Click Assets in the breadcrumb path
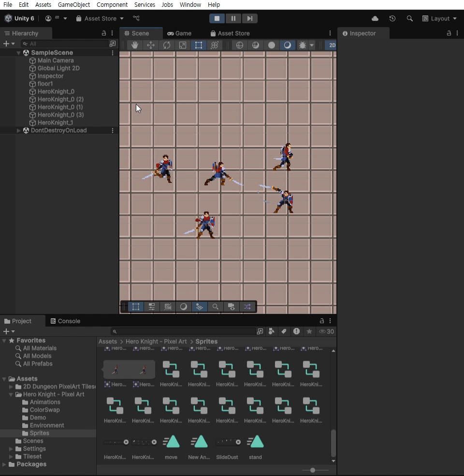 [108, 342]
